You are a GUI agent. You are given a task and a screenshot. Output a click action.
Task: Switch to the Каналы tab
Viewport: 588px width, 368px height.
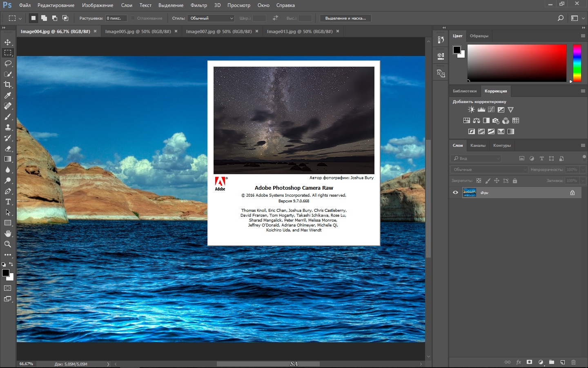[478, 146]
